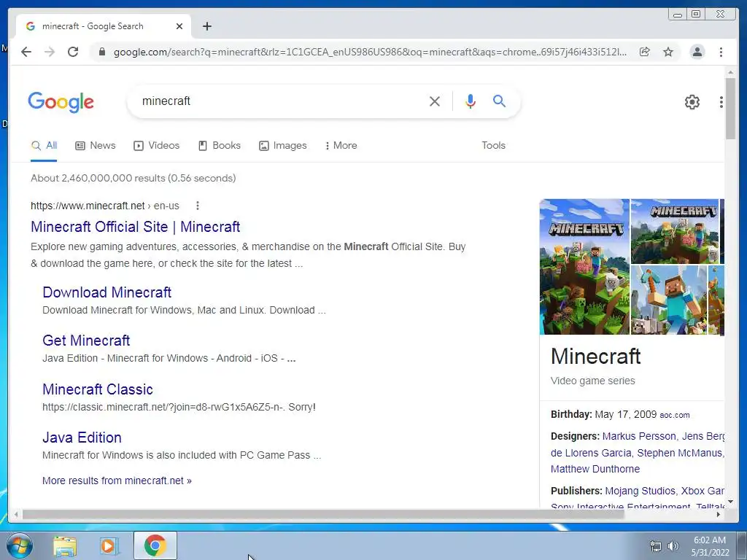Click the scroll right arrow

coord(719,514)
